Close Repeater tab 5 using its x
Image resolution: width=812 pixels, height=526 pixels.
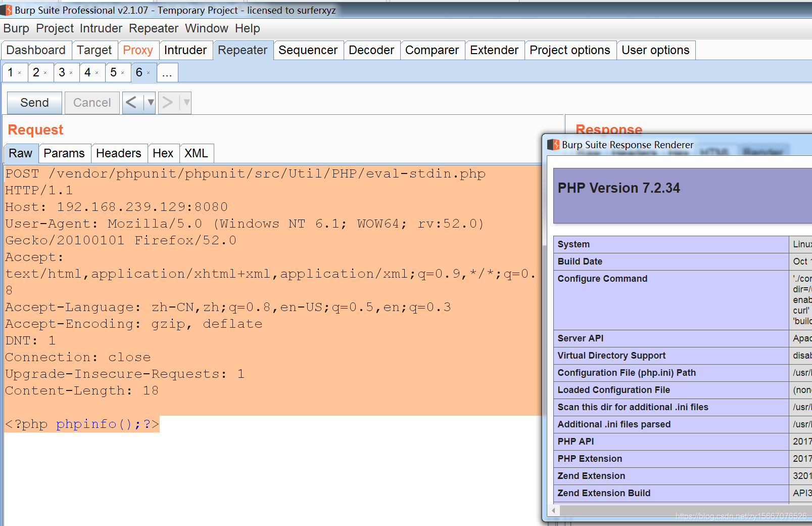122,73
